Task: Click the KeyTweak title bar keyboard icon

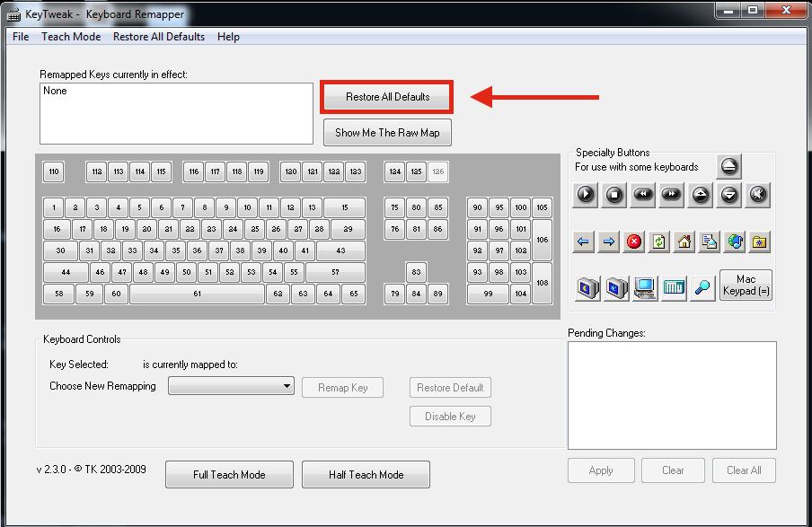Action: tap(14, 14)
